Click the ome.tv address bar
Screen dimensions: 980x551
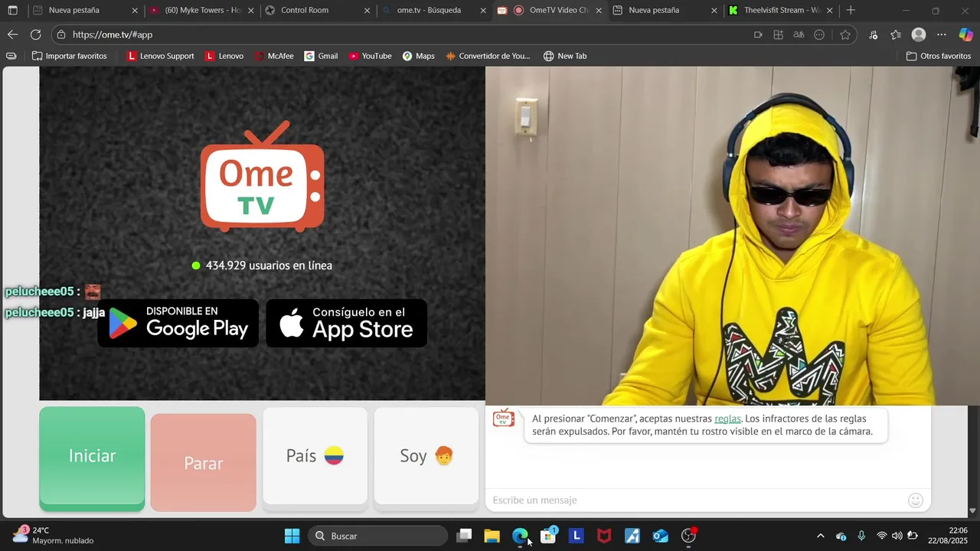pos(406,34)
